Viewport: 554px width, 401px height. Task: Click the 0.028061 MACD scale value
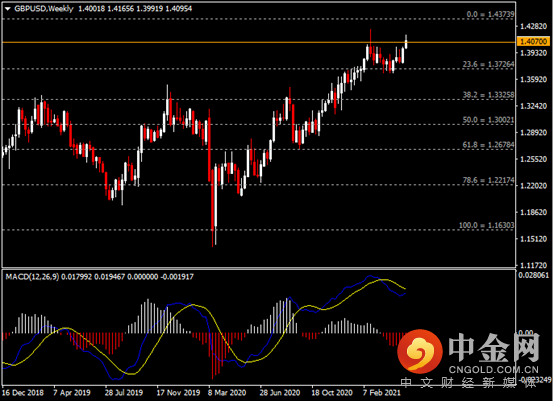534,275
